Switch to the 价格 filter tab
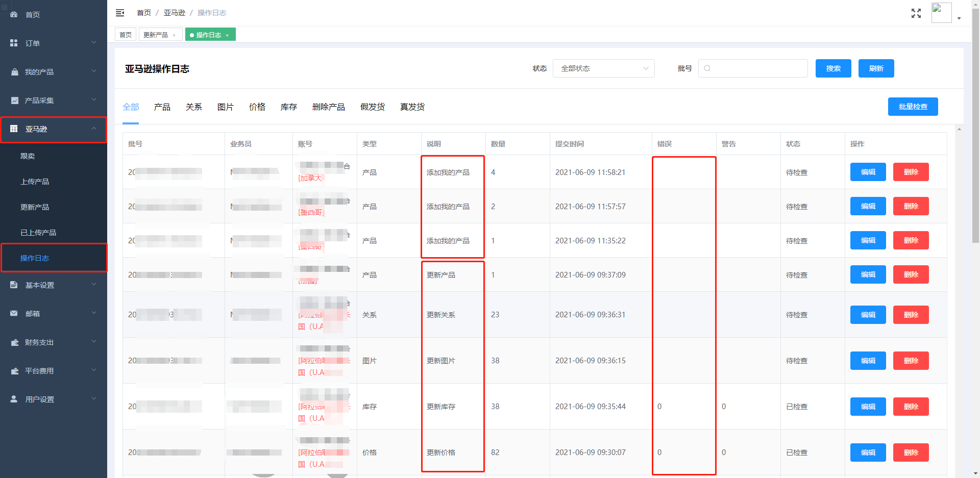Viewport: 980px width, 478px height. (257, 107)
